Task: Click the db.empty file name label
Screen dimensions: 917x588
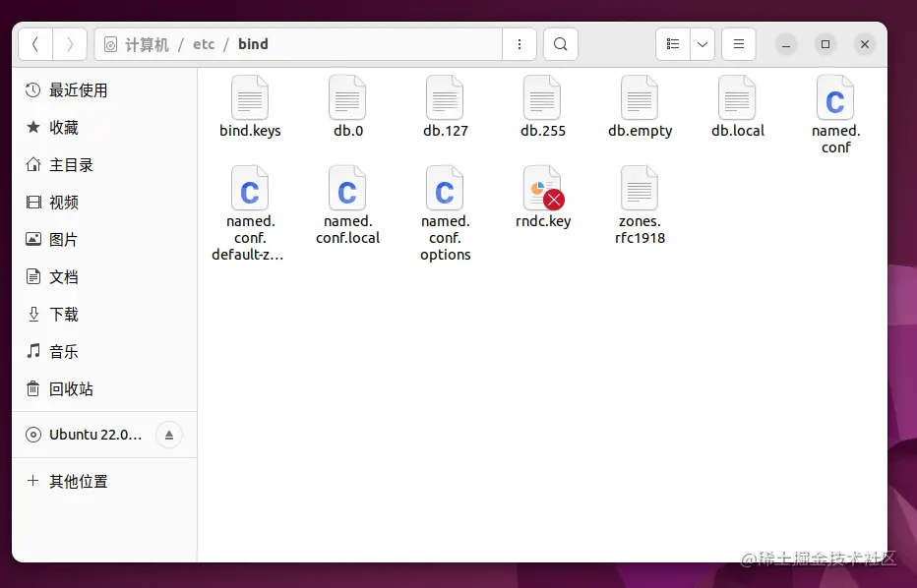Action: click(x=640, y=131)
